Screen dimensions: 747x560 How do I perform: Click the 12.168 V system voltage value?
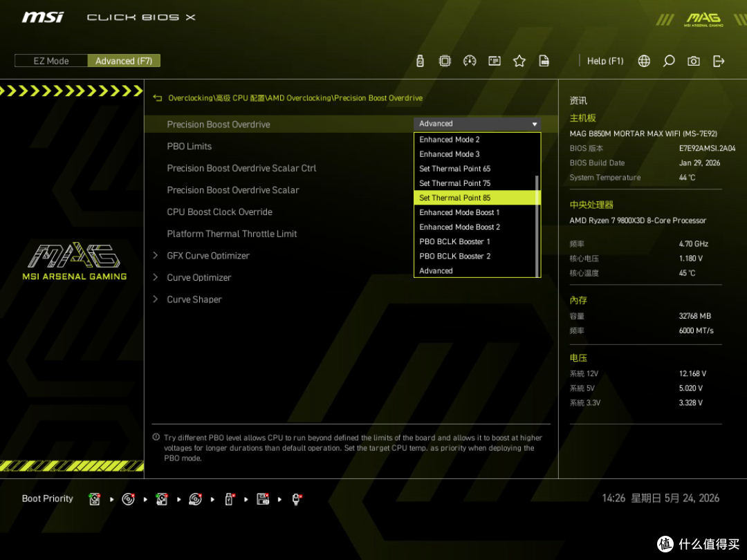click(692, 374)
